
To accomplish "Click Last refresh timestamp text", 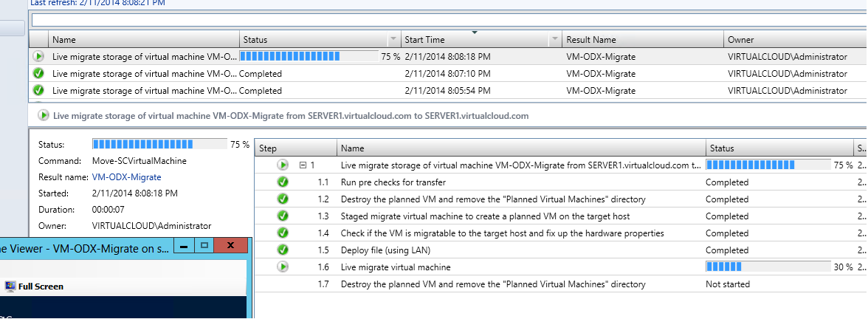I will [97, 3].
